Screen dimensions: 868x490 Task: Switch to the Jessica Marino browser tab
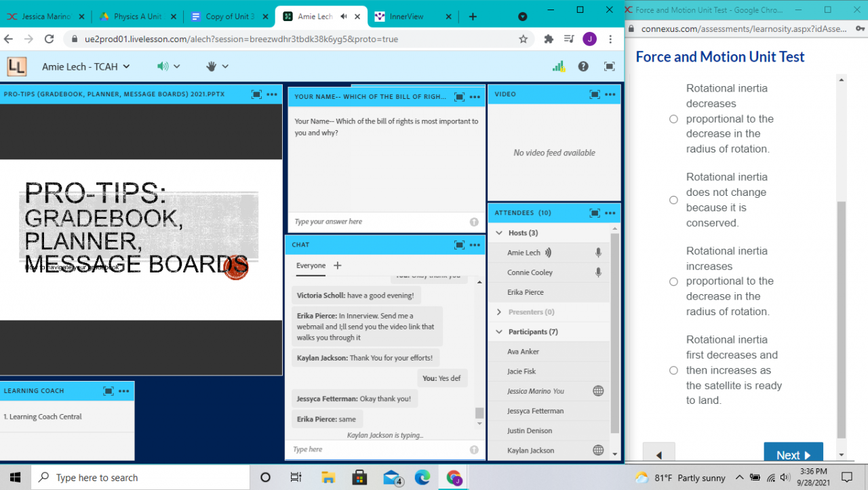[46, 16]
